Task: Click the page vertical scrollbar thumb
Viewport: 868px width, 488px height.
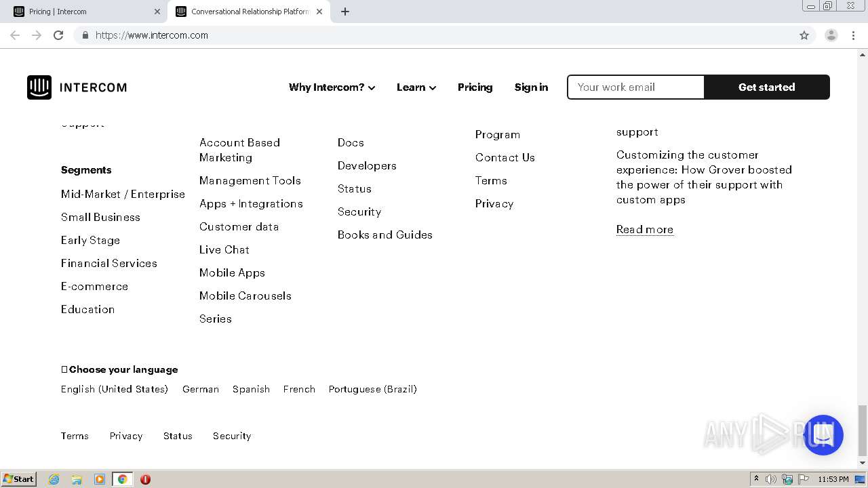Action: tap(862, 431)
